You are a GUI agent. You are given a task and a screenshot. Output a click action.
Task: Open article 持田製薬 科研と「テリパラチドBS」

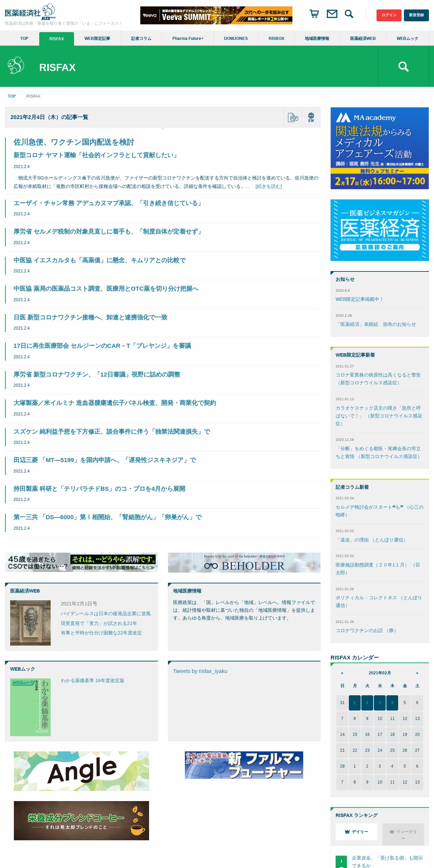click(x=99, y=489)
